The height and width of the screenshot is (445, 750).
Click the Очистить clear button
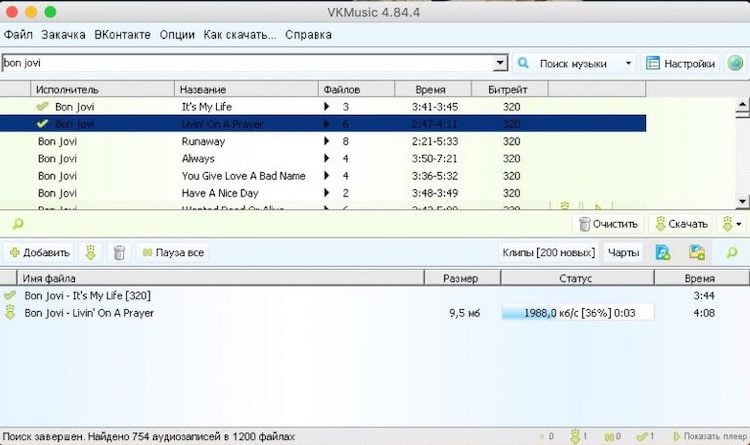pyautogui.click(x=608, y=224)
